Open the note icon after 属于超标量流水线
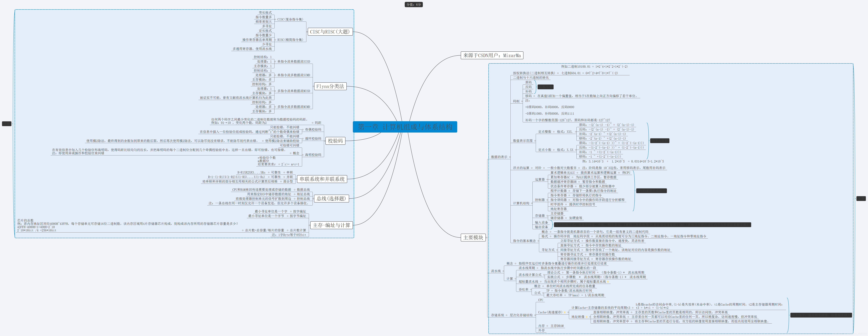 coord(608,282)
